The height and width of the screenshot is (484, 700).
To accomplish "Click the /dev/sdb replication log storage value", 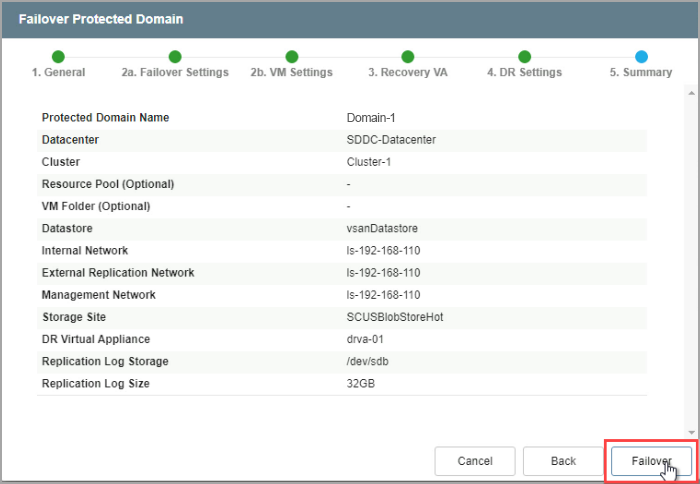I will point(367,361).
